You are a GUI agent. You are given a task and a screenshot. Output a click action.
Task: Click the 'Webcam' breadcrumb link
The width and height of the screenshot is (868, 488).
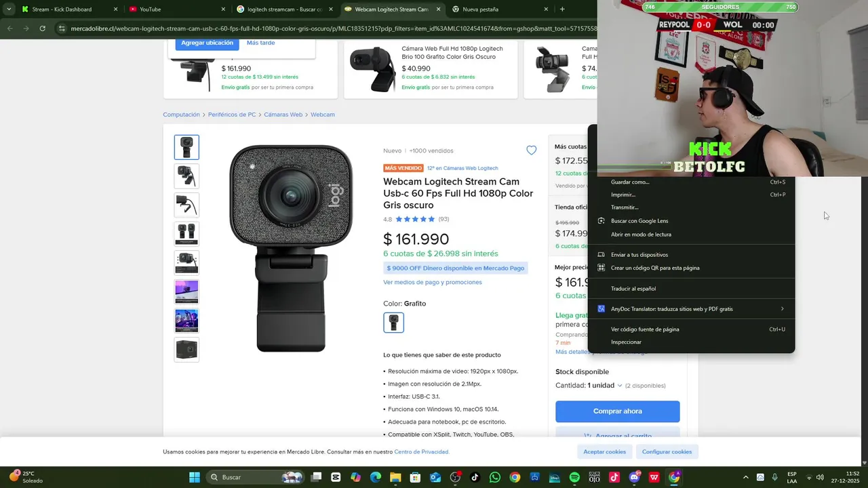pos(323,115)
